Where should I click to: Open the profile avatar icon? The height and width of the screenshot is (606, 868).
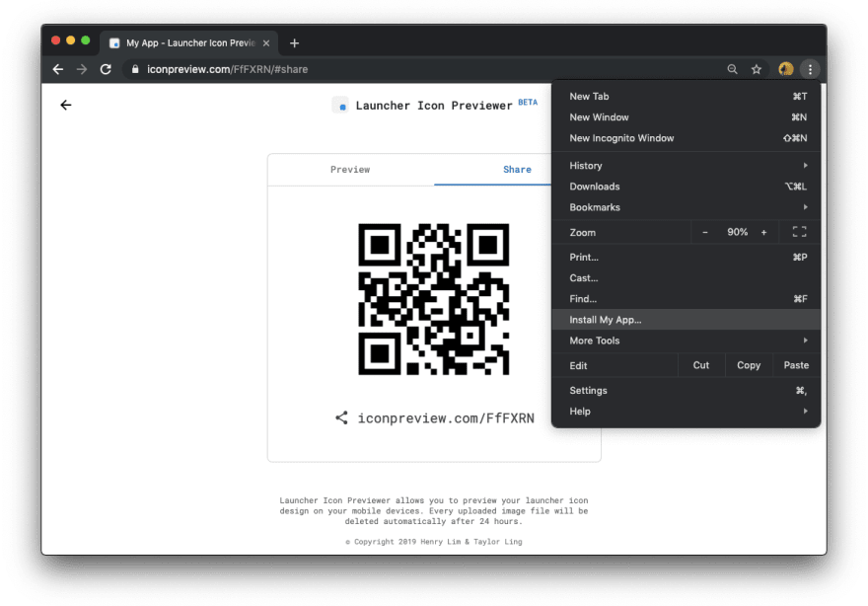click(785, 69)
